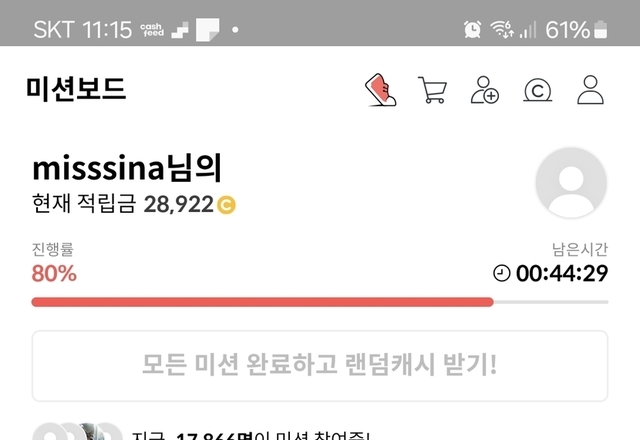Open the my profile person icon
Image resolution: width=640 pixels, height=440 pixels.
[590, 90]
